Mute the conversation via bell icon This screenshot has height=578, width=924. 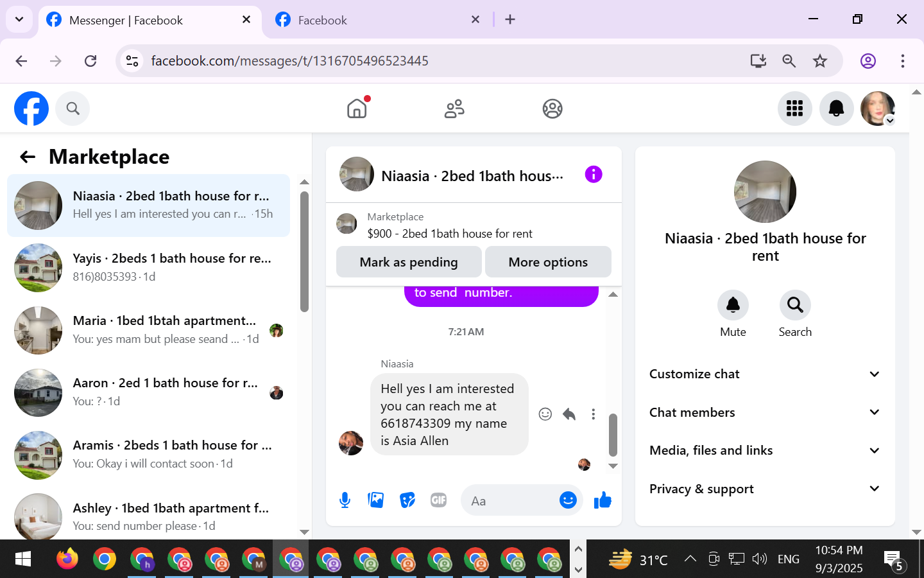[733, 306]
